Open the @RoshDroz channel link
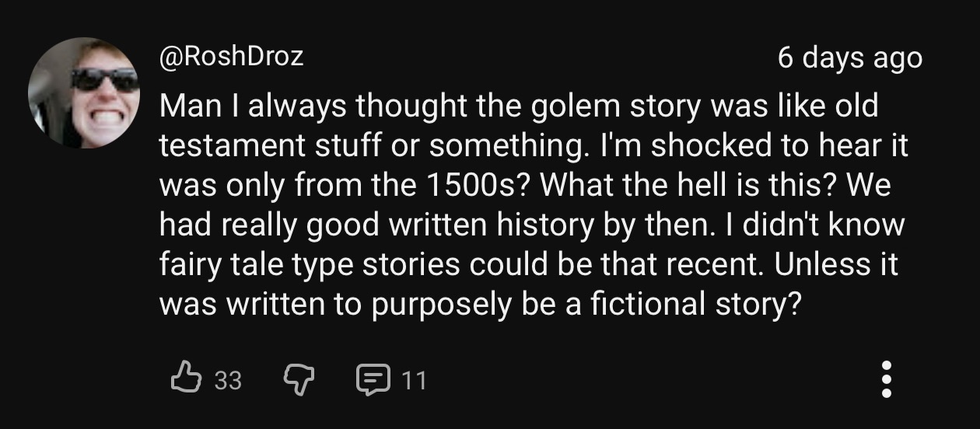Screen dimensions: 980x429 [231, 57]
